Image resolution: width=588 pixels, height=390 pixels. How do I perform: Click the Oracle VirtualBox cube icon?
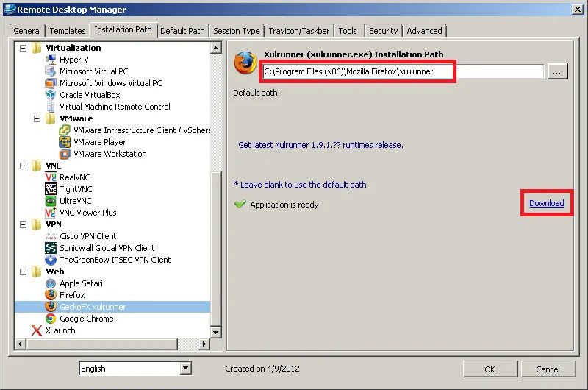tap(51, 95)
